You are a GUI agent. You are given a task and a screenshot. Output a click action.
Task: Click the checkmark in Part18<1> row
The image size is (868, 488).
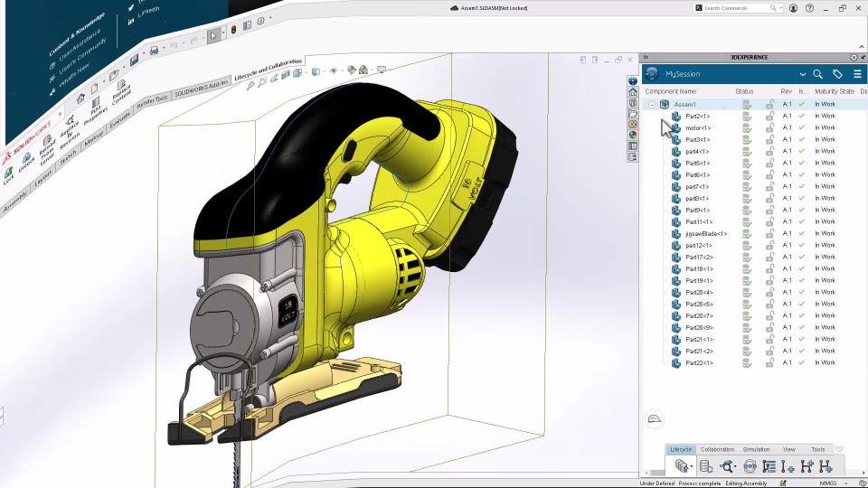click(x=802, y=269)
